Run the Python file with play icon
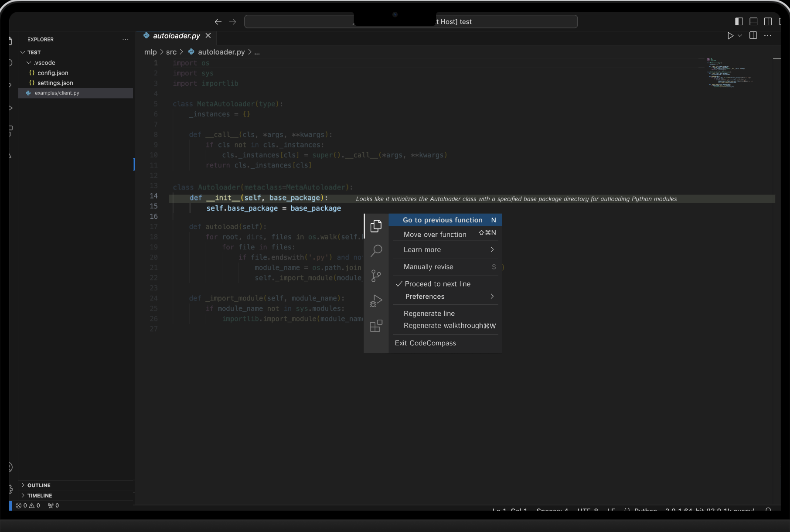This screenshot has width=790, height=532. click(730, 36)
